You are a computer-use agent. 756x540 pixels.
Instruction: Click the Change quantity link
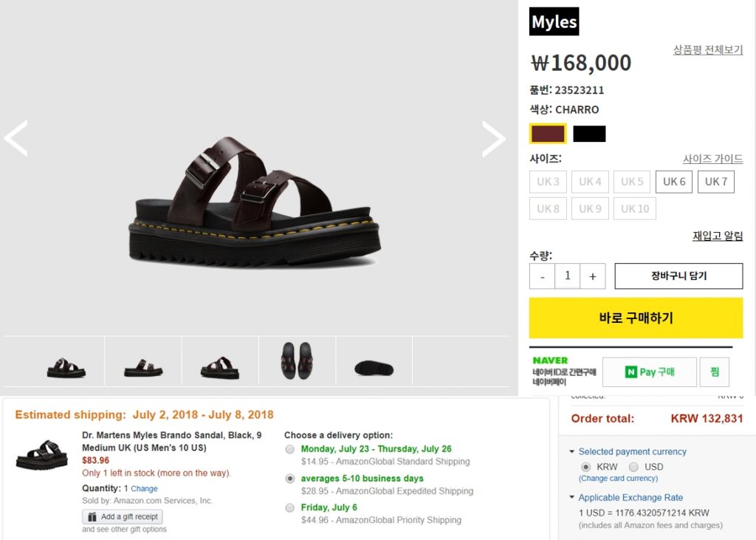click(x=144, y=489)
